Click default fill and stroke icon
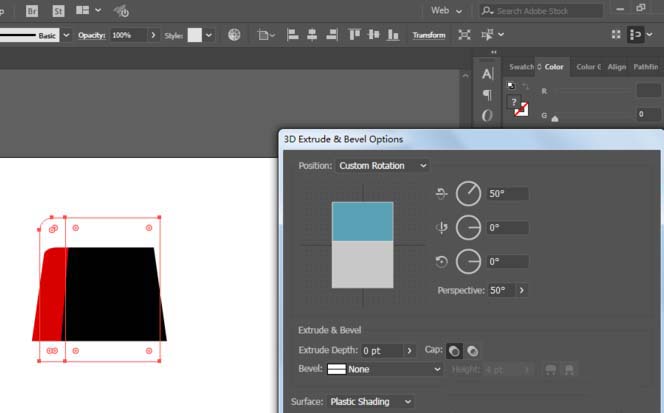Viewport: 664px width, 413px height. click(x=511, y=86)
